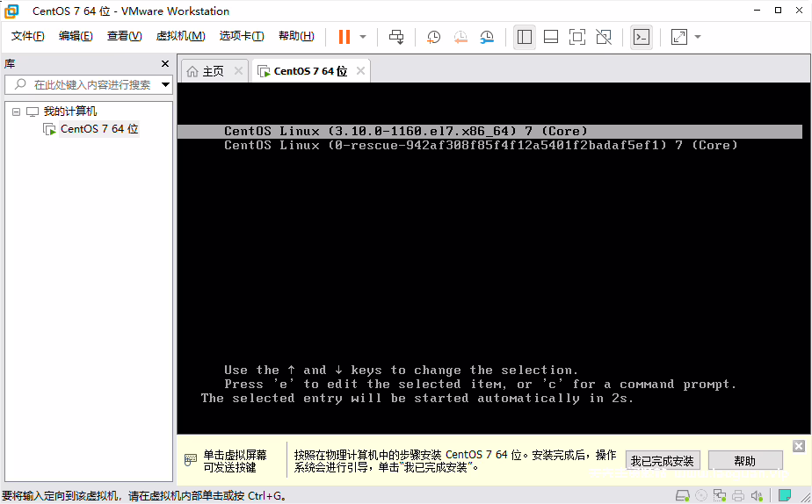812x504 pixels.
Task: Toggle the thumbnail bar view
Action: coord(551,37)
